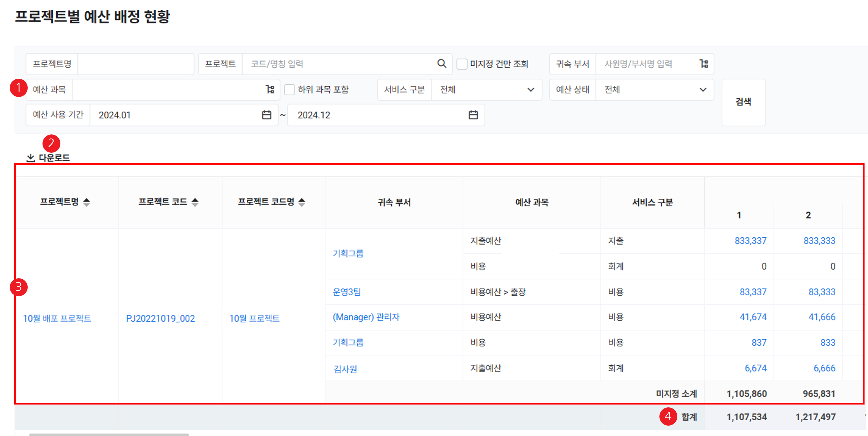Click the project search magnifier icon
Viewport: 868px width, 436px height.
(x=441, y=63)
